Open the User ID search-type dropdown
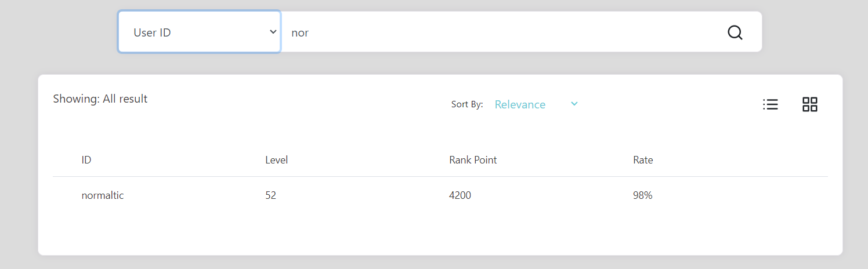The height and width of the screenshot is (269, 868). (x=200, y=32)
